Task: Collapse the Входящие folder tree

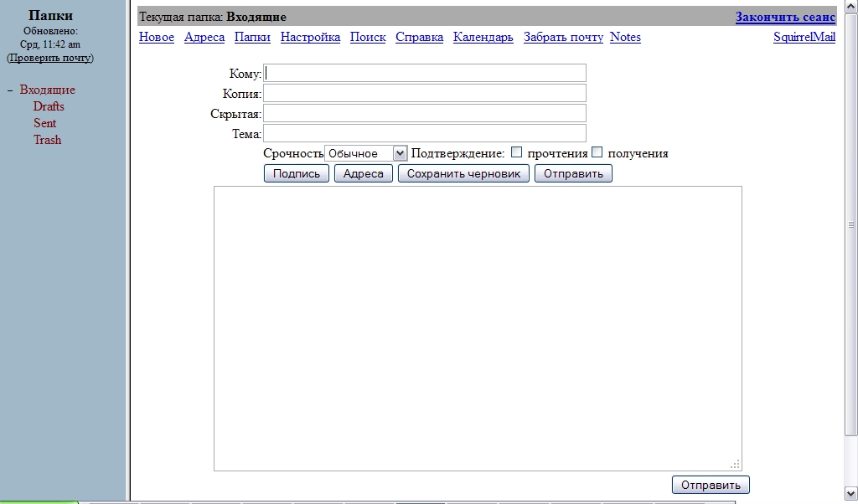Action: (10, 90)
